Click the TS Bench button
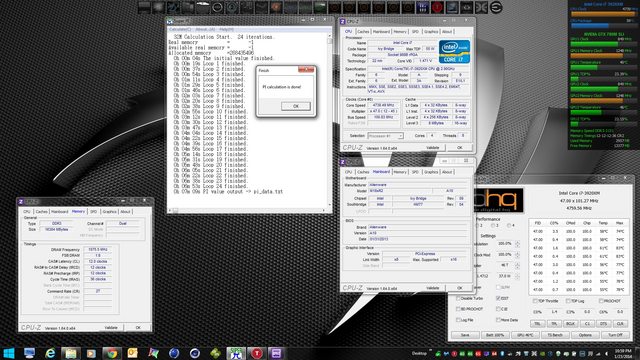 click(555, 335)
